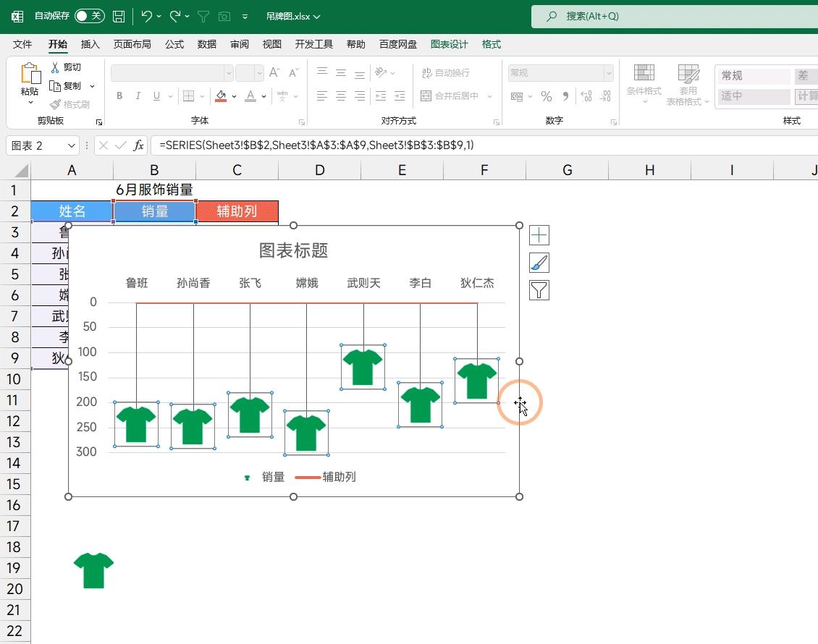Open chart styles with the brush icon beside chart
The width and height of the screenshot is (818, 644).
click(x=539, y=262)
